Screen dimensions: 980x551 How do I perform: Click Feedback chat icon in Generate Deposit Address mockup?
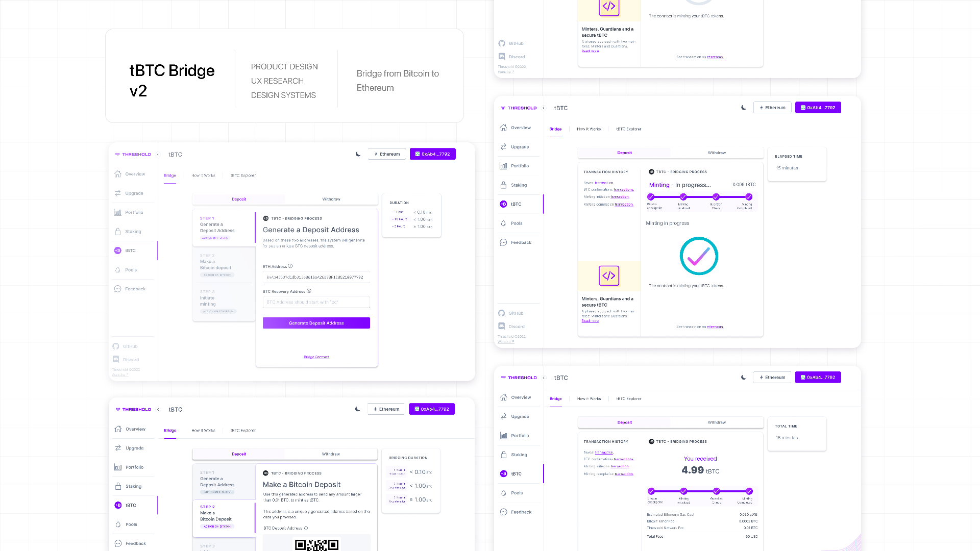[x=118, y=289]
